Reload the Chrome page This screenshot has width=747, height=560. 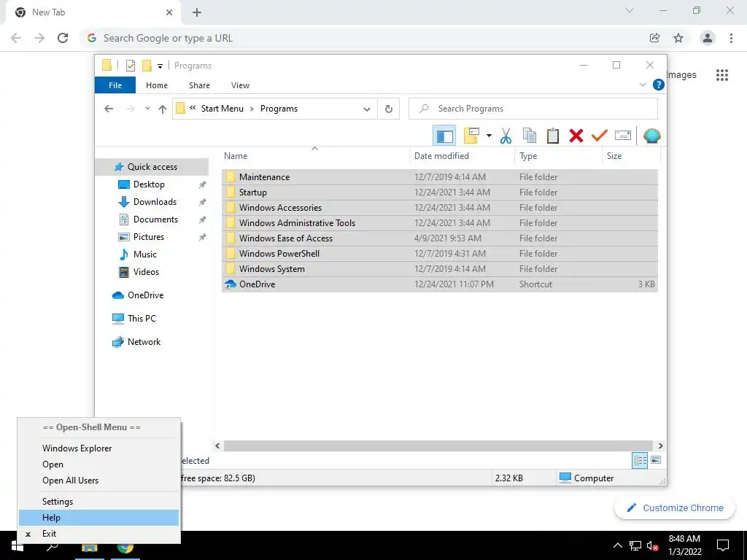tap(63, 38)
